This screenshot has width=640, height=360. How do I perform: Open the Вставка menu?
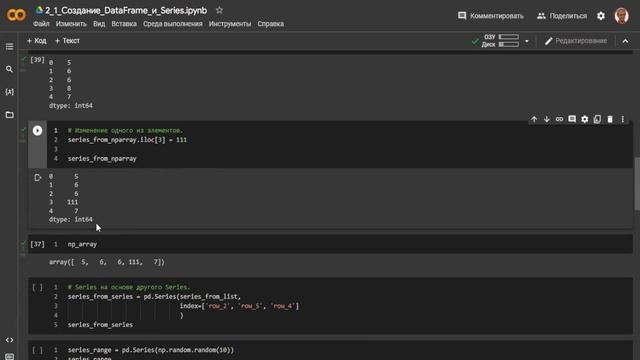(x=124, y=24)
